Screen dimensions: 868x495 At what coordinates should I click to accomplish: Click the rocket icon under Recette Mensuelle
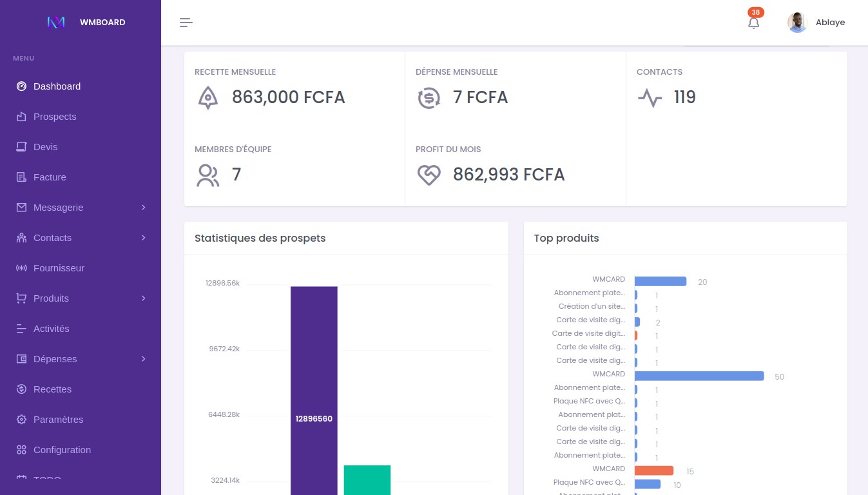pyautogui.click(x=207, y=98)
